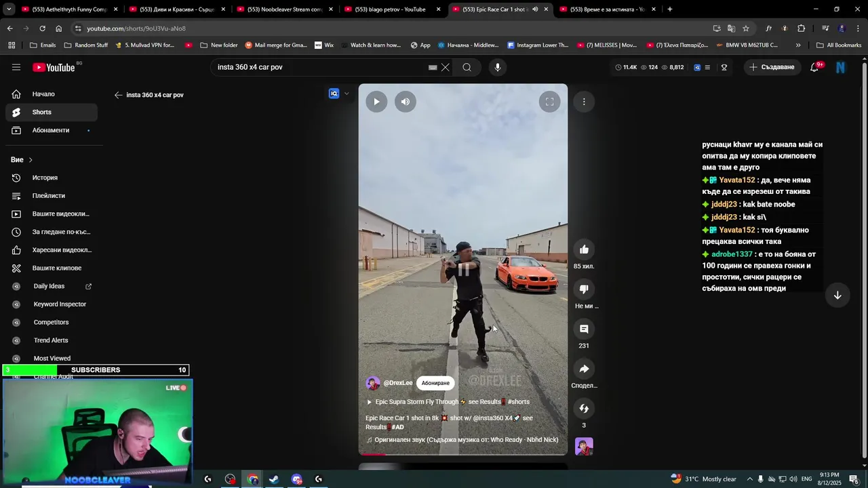Expand the Вие section chevron
868x488 pixels.
(31, 160)
